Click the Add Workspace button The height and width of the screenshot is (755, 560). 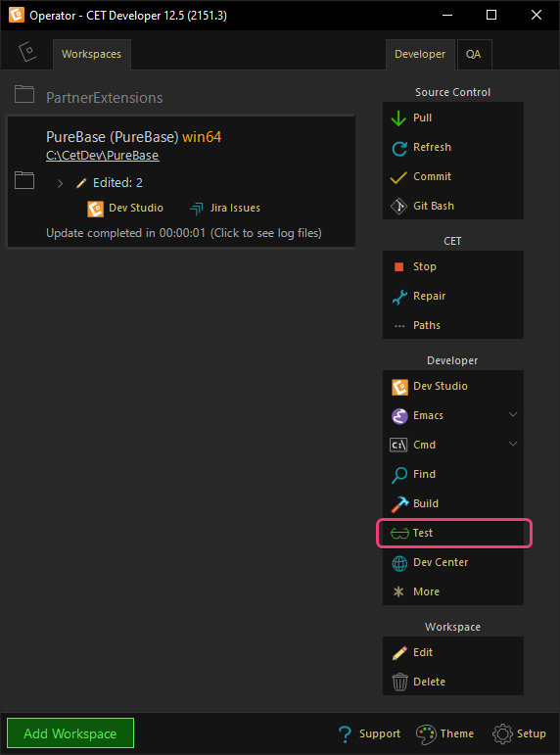(x=70, y=733)
